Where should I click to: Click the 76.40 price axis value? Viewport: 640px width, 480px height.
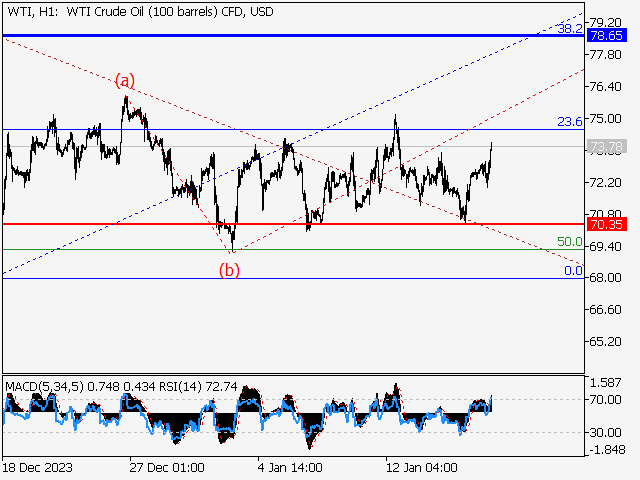coord(605,86)
